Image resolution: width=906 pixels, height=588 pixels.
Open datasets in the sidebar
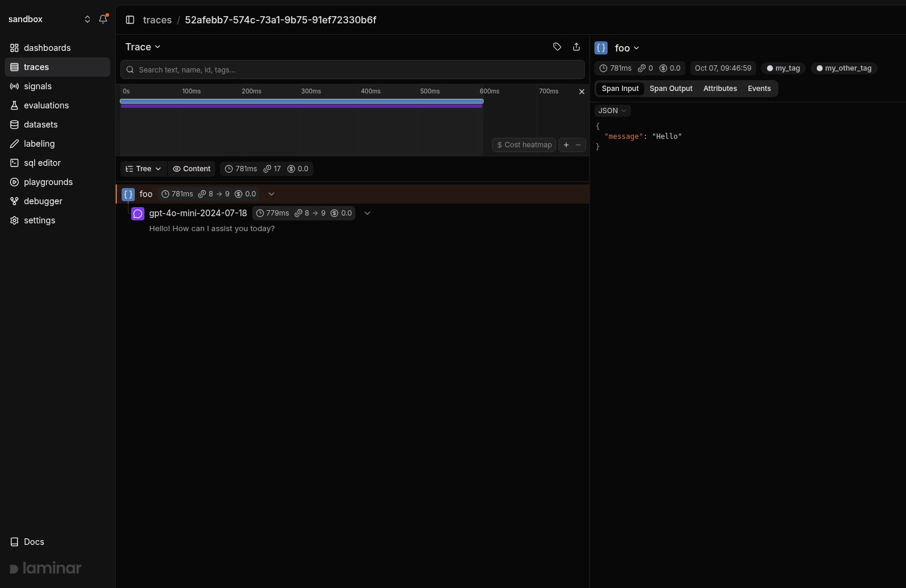(58, 125)
